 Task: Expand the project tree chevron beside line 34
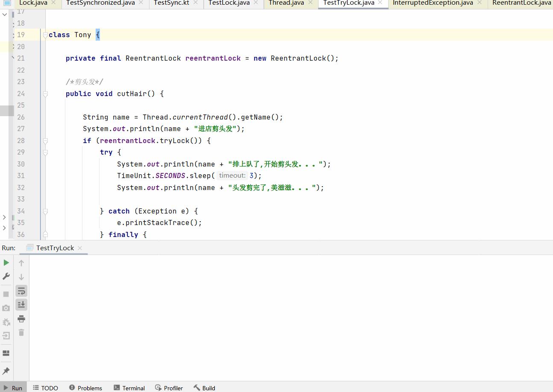[x=4, y=217]
